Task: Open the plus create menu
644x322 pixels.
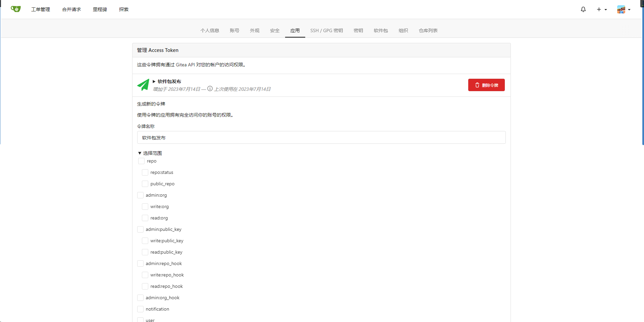Action: (x=601, y=9)
